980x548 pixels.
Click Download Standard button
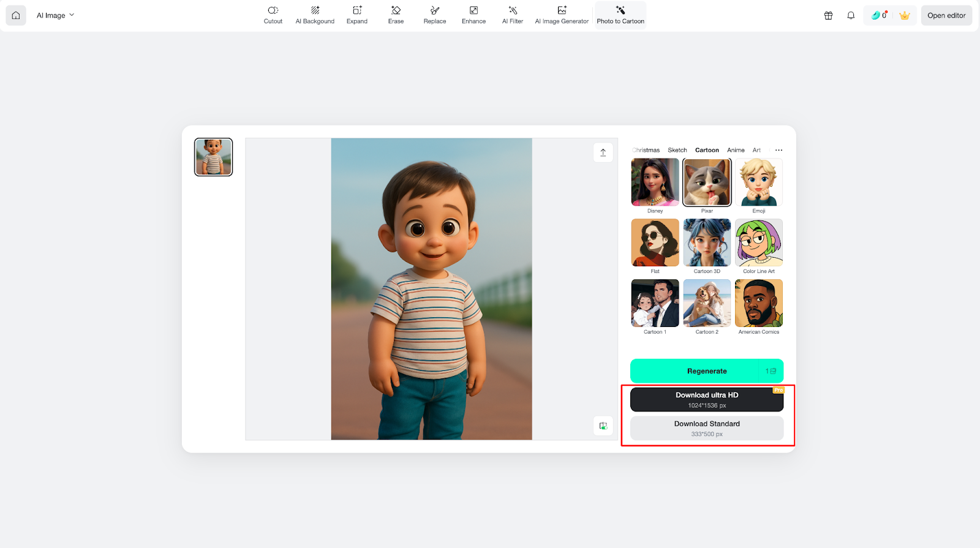707,428
